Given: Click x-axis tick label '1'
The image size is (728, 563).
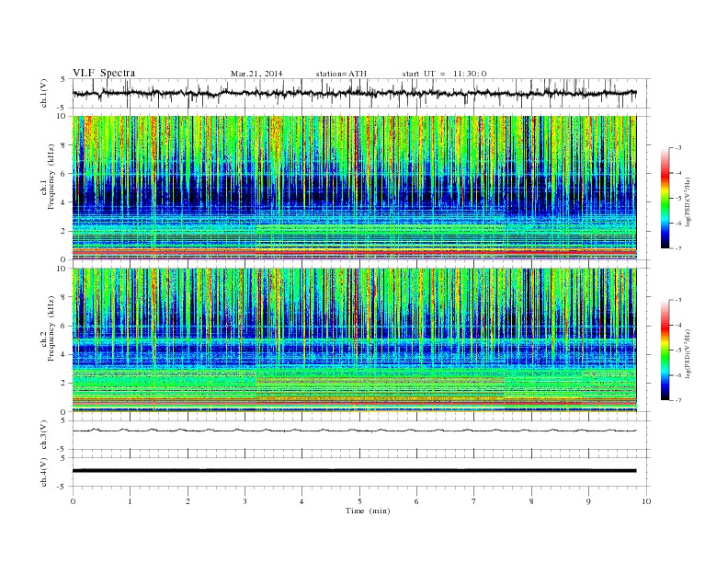Looking at the screenshot, I should 130,501.
